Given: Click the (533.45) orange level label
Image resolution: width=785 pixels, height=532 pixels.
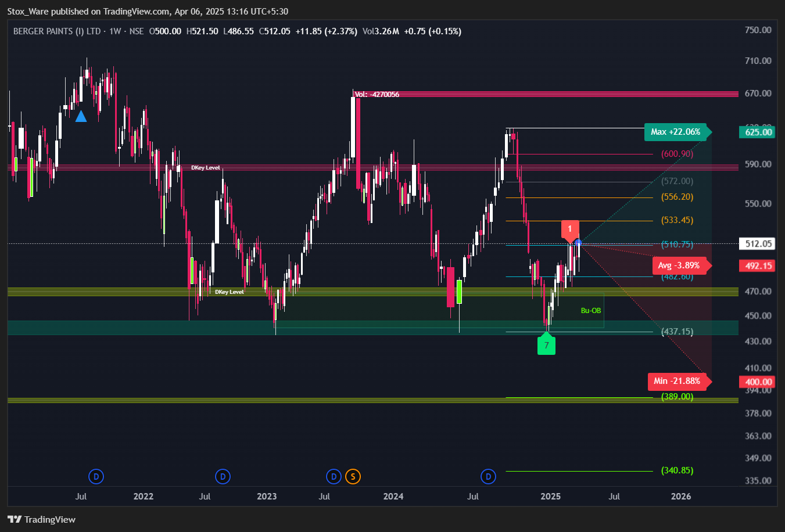Looking at the screenshot, I should (x=677, y=220).
